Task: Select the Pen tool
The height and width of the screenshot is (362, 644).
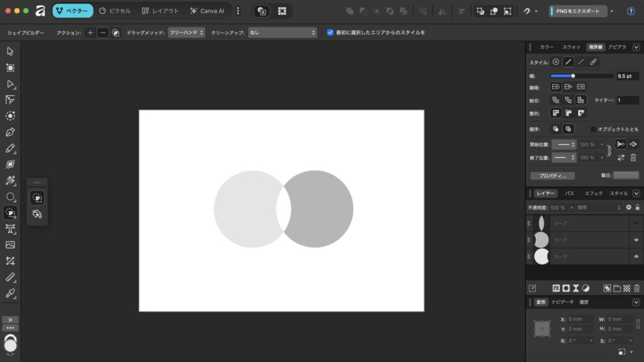Action: coord(10,132)
